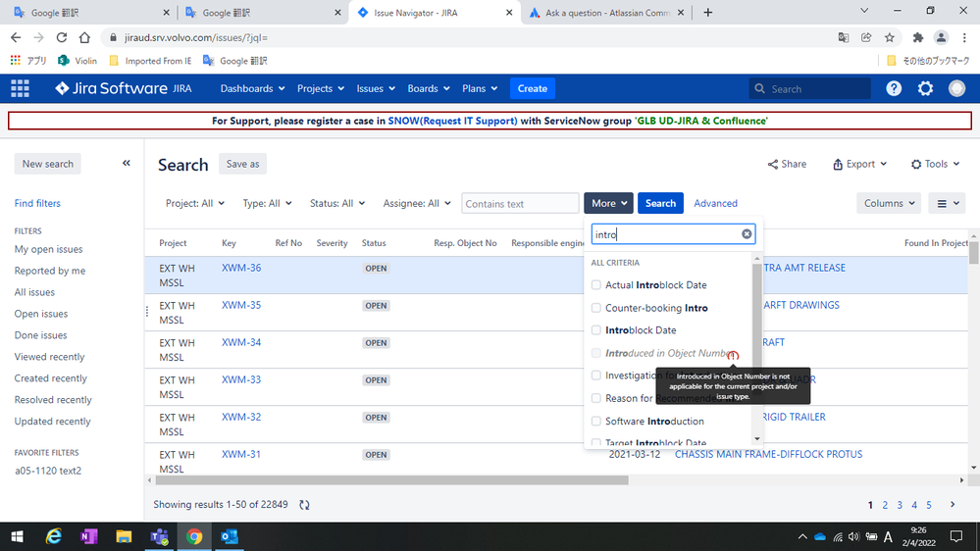
Task: Check Counter-booking Intro criterion
Action: [x=595, y=308]
